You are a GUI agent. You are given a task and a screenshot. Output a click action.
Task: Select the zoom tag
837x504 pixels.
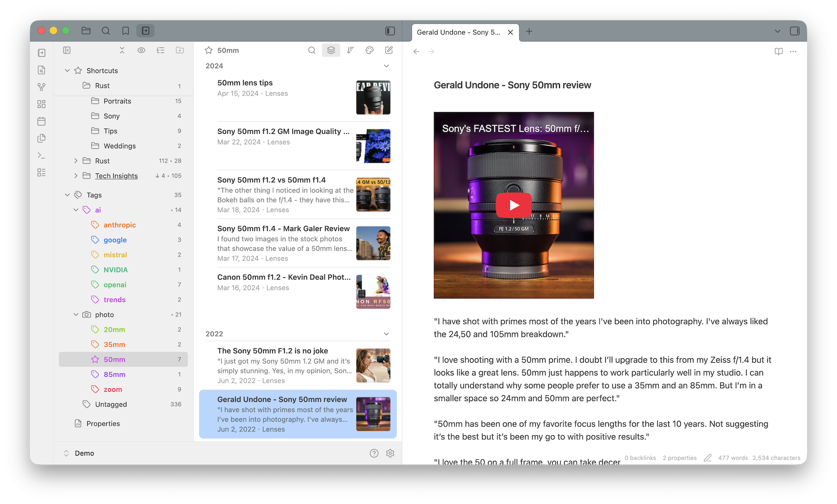(x=123, y=390)
